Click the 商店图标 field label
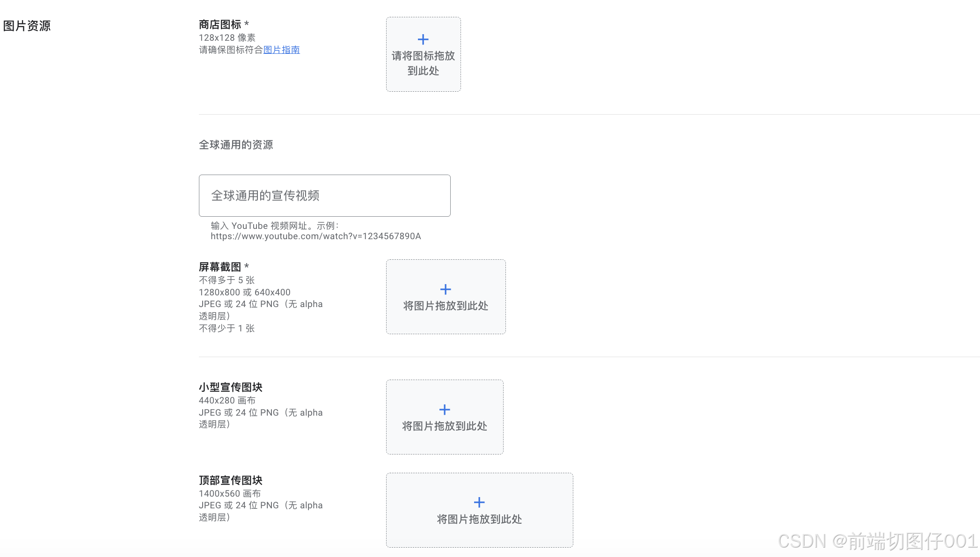The height and width of the screenshot is (557, 980). (220, 24)
